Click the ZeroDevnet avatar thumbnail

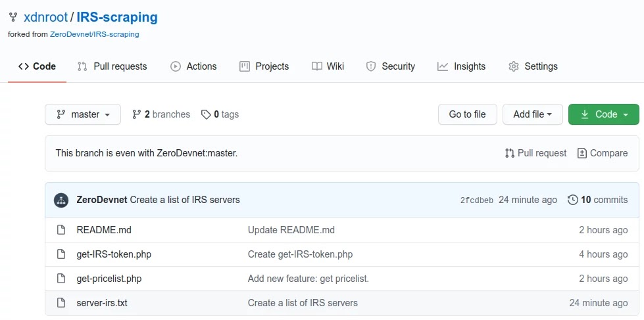click(x=61, y=200)
